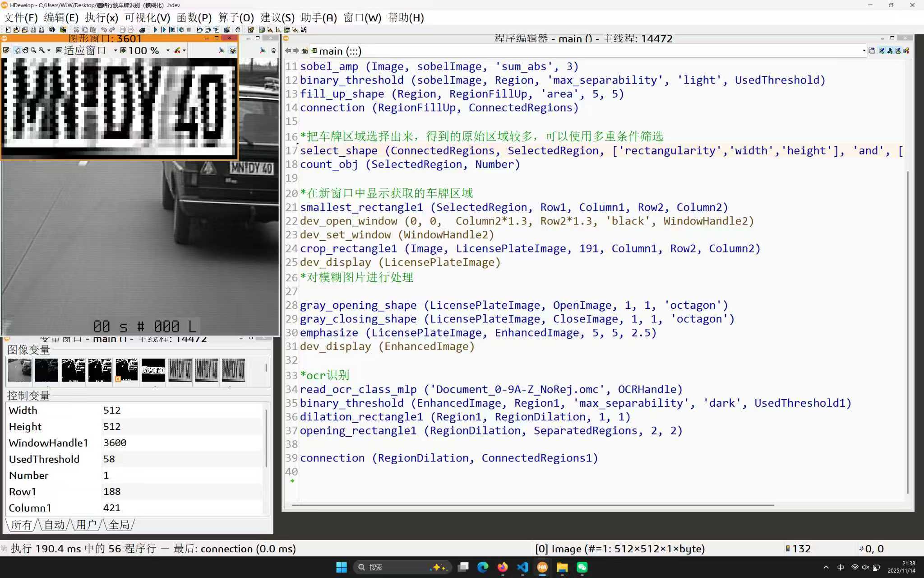The height and width of the screenshot is (578, 924).
Task: Toggle the lightbulb icon in background graphics window
Action: point(273,51)
